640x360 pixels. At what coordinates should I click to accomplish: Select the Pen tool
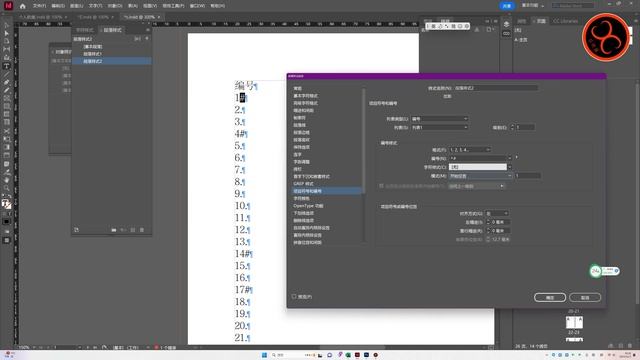(x=7, y=82)
